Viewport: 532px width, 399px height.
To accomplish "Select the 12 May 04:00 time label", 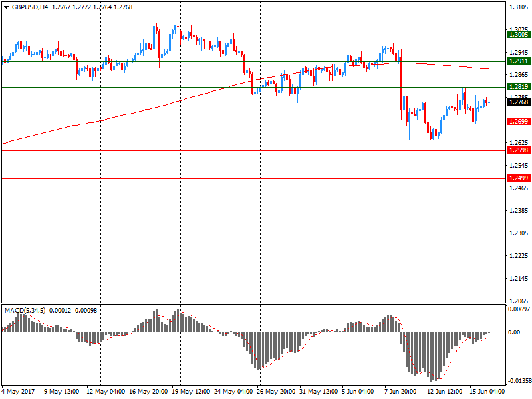I will (106, 392).
